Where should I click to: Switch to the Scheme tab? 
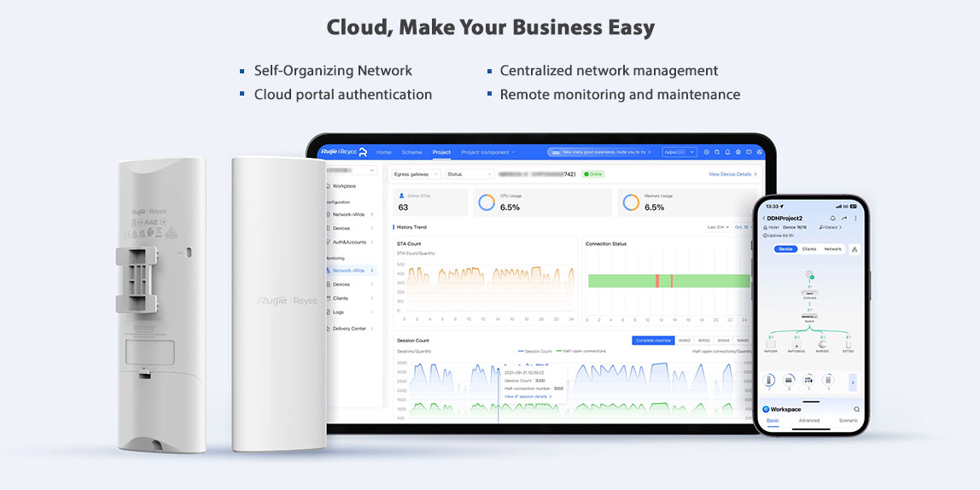point(411,152)
